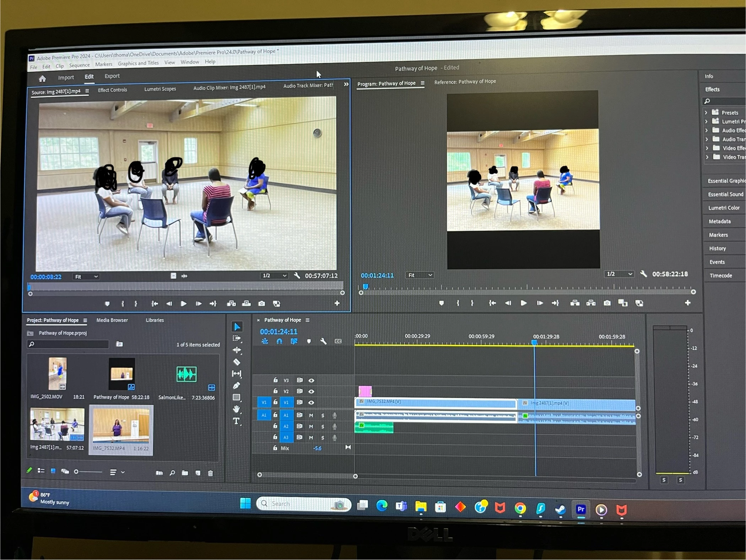Click the Home icon in the workspace bar

coord(42,79)
